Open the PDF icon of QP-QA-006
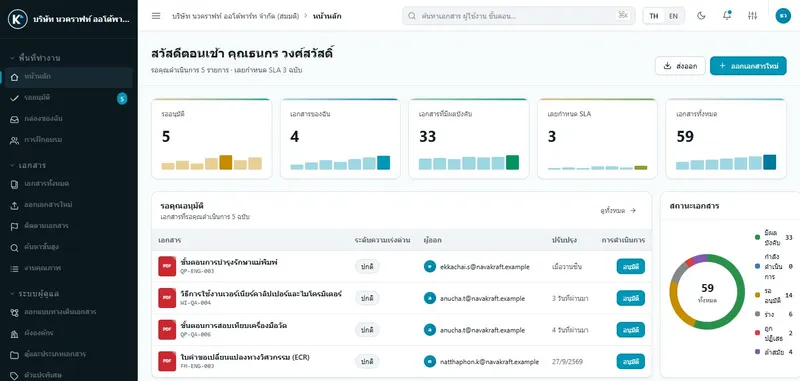This screenshot has height=381, width=800. coord(167,329)
